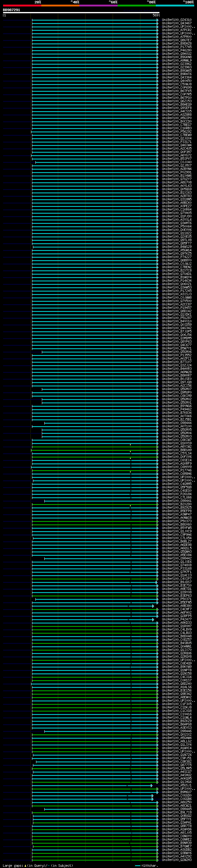This screenshot has width=197, height=868.
Task: Select hit UniRef100_P56292
Action: [x=177, y=132]
